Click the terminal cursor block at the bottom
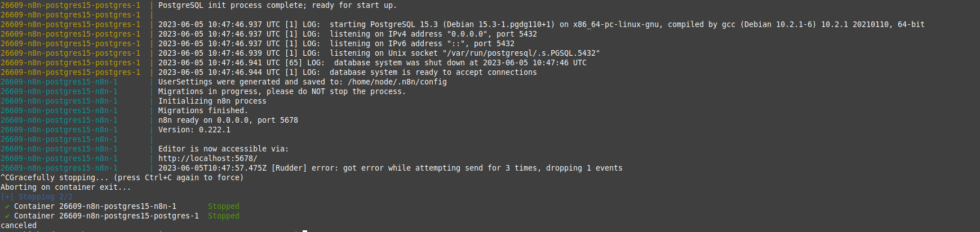 pos(305,230)
